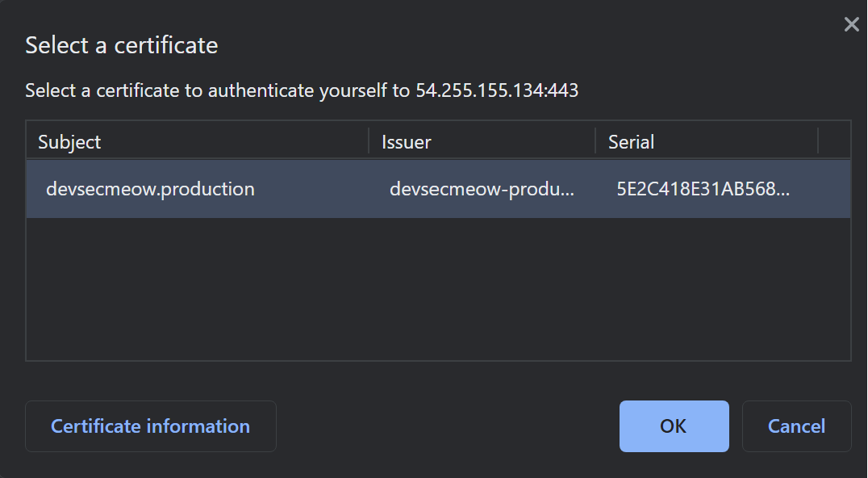Confirm certificate selection with OK
The image size is (868, 478).
674,426
